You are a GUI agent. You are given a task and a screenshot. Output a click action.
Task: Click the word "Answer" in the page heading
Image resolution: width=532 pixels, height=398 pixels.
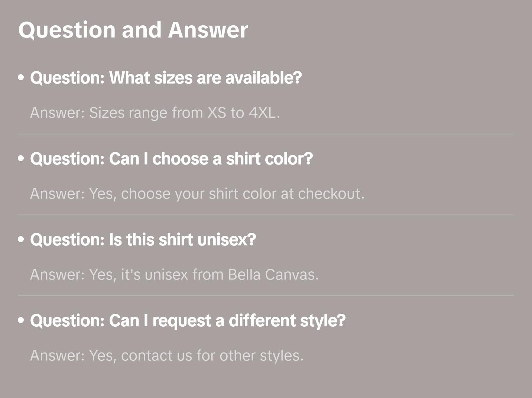click(x=208, y=30)
